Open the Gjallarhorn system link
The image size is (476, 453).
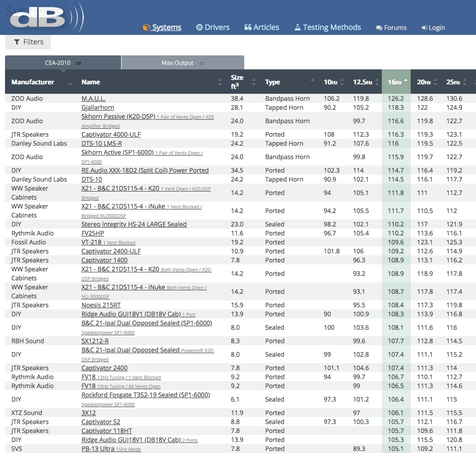tap(98, 108)
